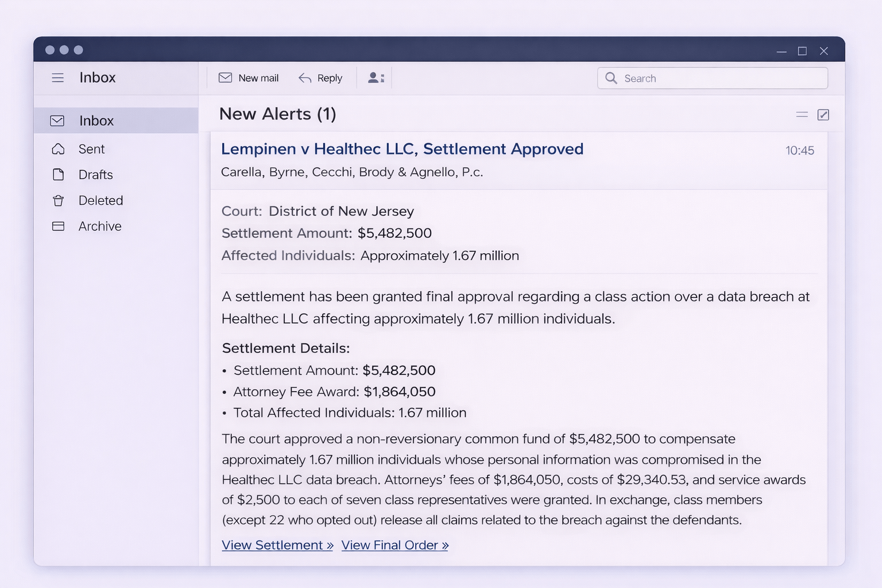
Task: Open the Lempinen v Healthec LLC subject title
Action: tap(402, 149)
